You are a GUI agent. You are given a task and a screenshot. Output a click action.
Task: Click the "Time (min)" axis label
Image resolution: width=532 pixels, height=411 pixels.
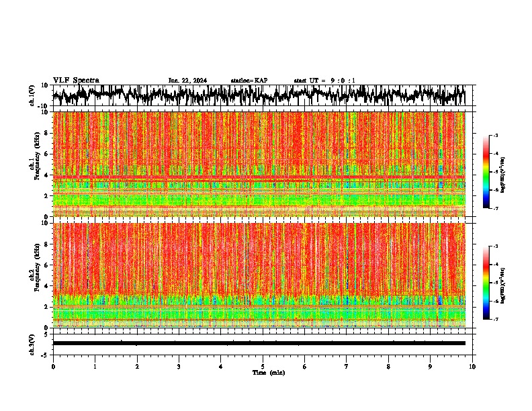coord(269,373)
